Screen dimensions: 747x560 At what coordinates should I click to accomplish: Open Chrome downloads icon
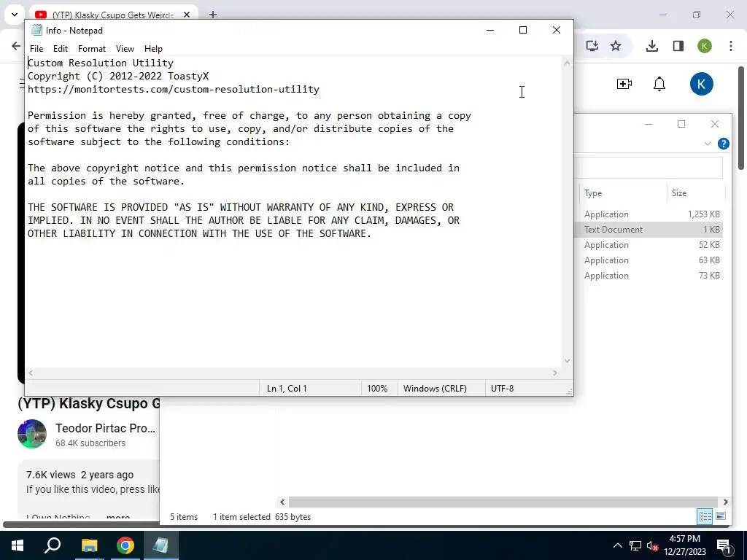coord(651,46)
